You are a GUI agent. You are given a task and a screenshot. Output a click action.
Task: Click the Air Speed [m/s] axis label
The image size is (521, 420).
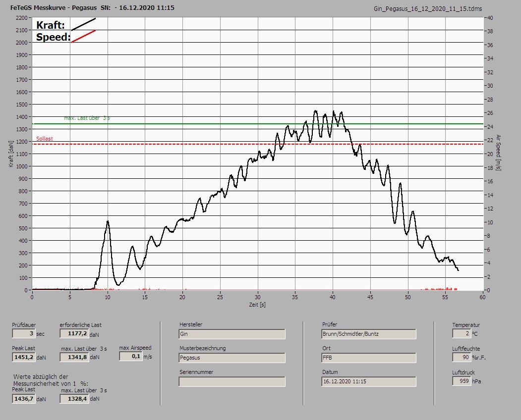[498, 153]
